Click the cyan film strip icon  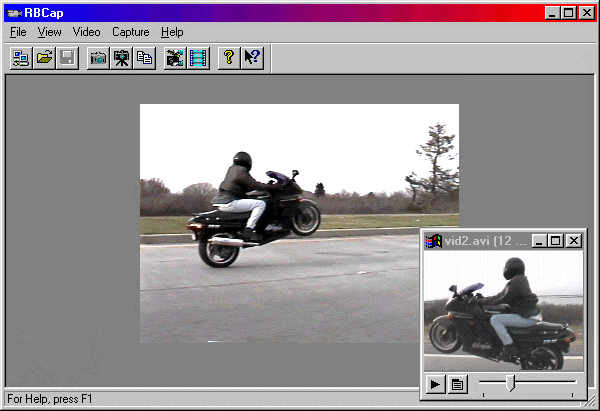tap(198, 58)
